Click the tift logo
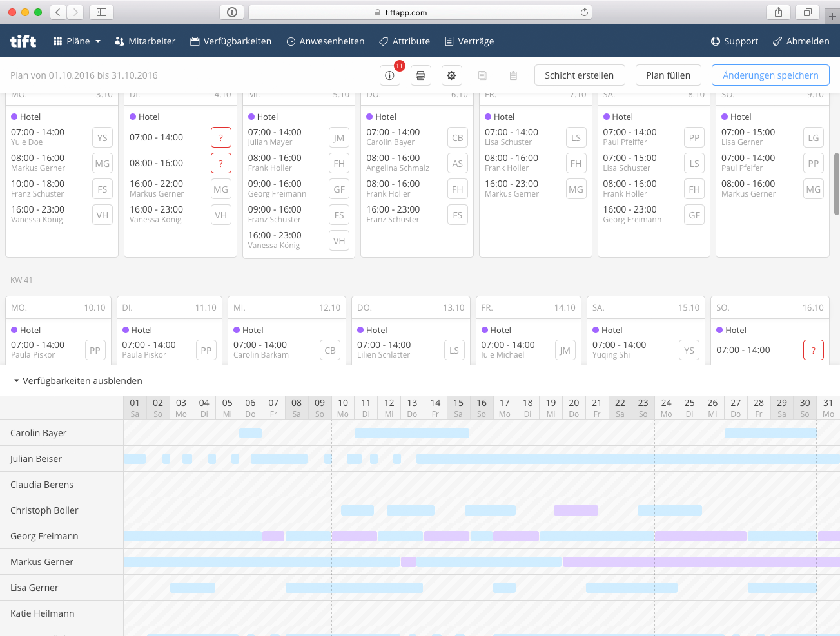The height and width of the screenshot is (636, 840). pyautogui.click(x=23, y=41)
